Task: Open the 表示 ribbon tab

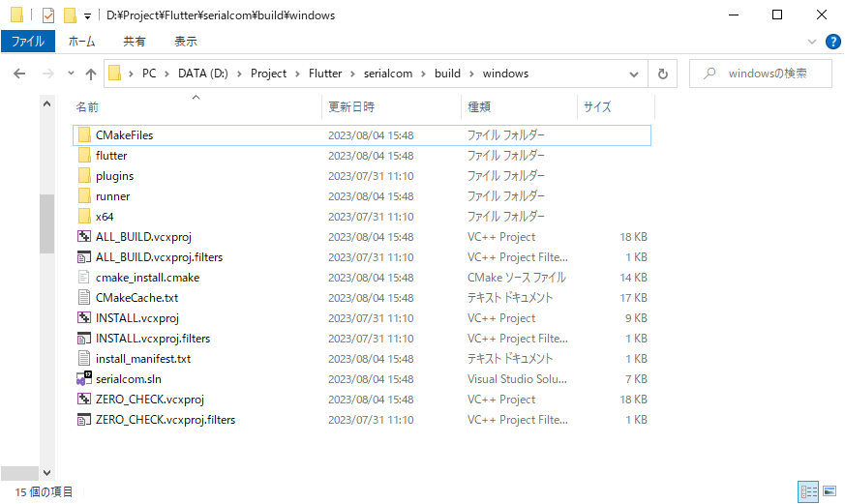Action: [186, 42]
